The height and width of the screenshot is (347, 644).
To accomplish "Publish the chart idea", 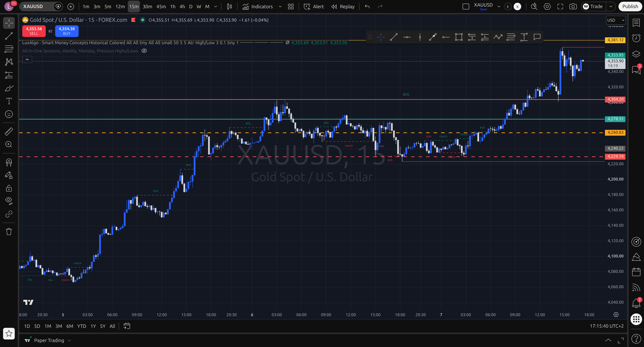I will coord(630,7).
